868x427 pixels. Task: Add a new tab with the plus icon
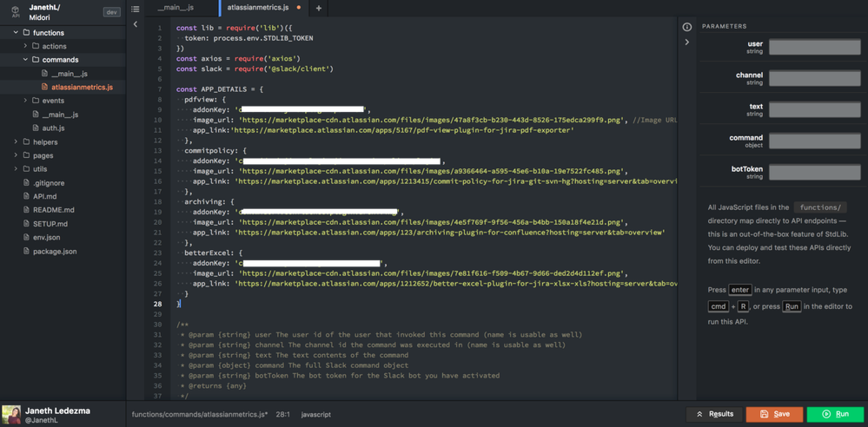coord(318,9)
